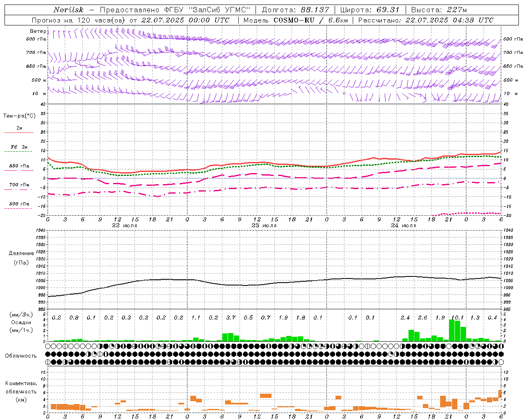Click the tallest green precipitation bar
Viewport: 525px width, 420px height.
(x=452, y=330)
